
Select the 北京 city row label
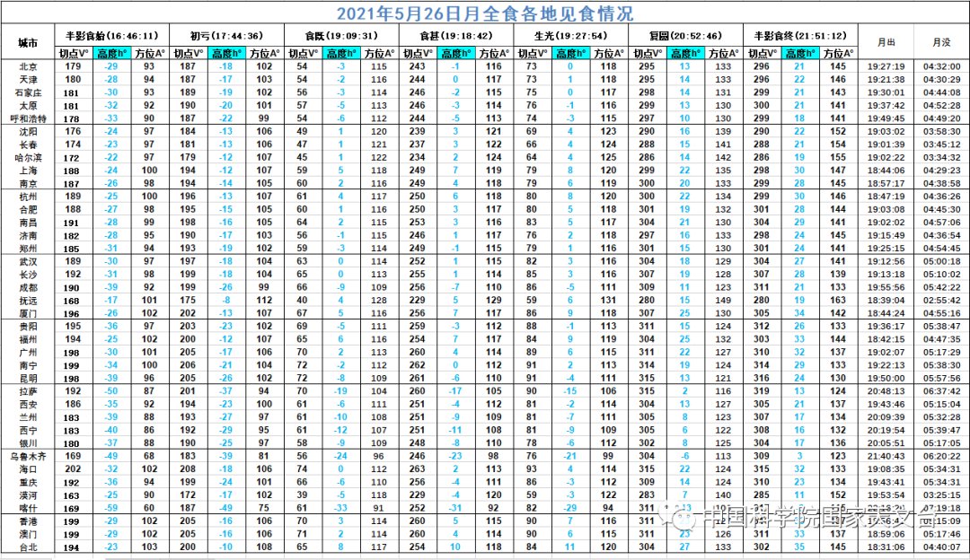click(28, 67)
